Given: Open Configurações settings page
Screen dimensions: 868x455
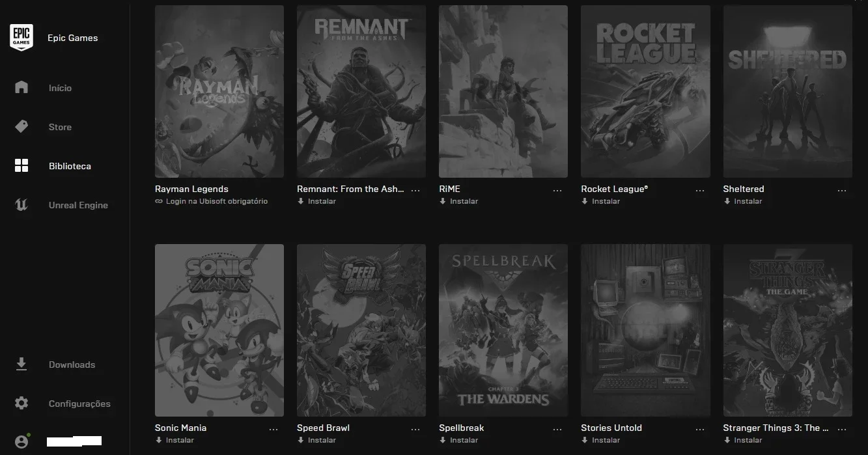Looking at the screenshot, I should [79, 404].
